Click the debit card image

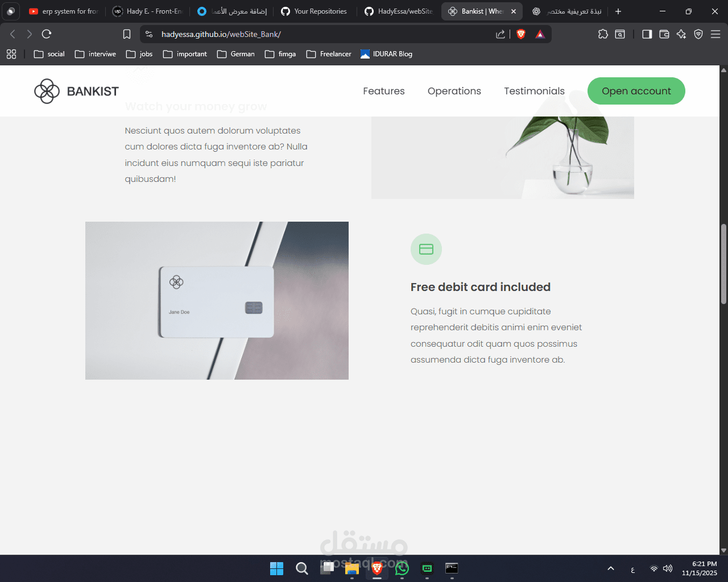point(217,301)
